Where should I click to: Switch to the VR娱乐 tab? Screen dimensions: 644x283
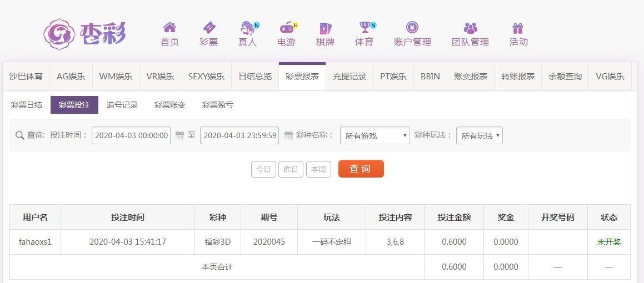pyautogui.click(x=160, y=76)
